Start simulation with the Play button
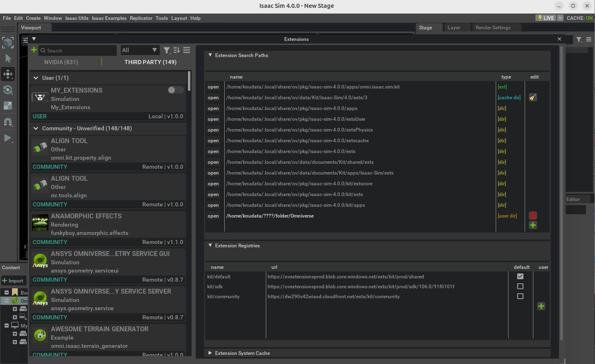 [8, 138]
